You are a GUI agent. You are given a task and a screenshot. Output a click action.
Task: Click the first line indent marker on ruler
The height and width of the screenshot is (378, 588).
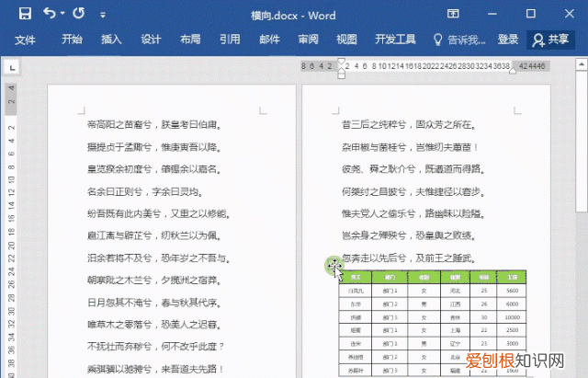341,62
